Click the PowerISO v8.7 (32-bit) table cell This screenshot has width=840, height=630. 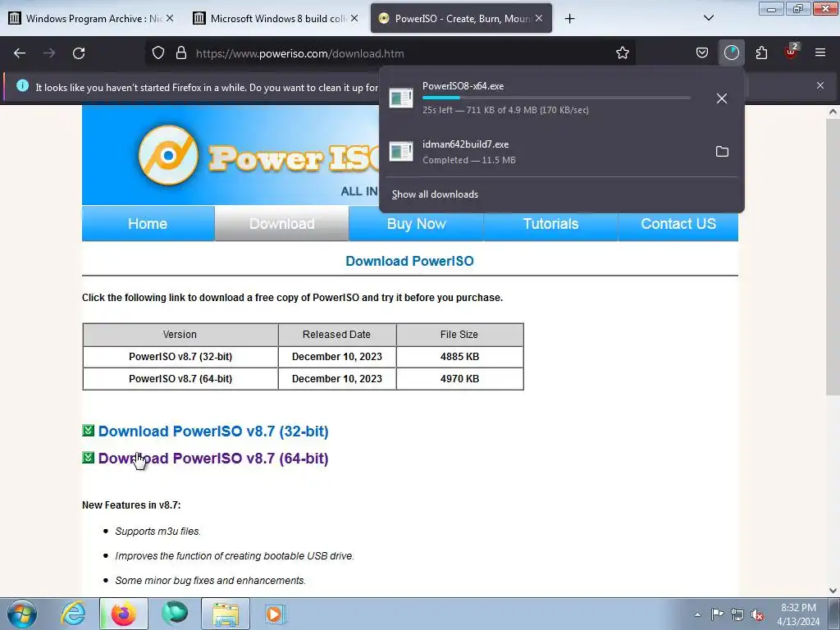click(x=180, y=357)
